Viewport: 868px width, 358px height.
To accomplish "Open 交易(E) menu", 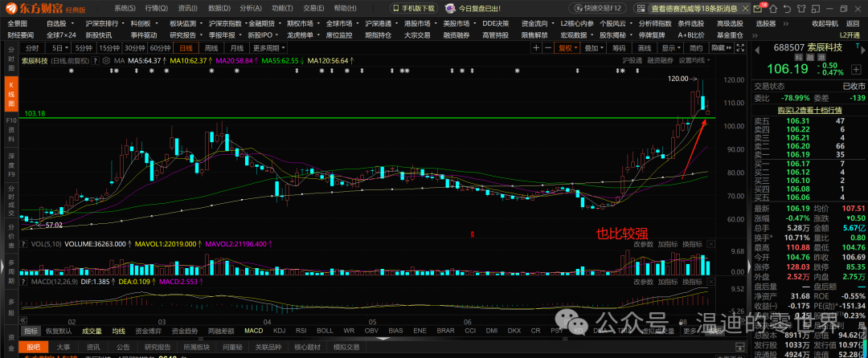I will [x=314, y=8].
